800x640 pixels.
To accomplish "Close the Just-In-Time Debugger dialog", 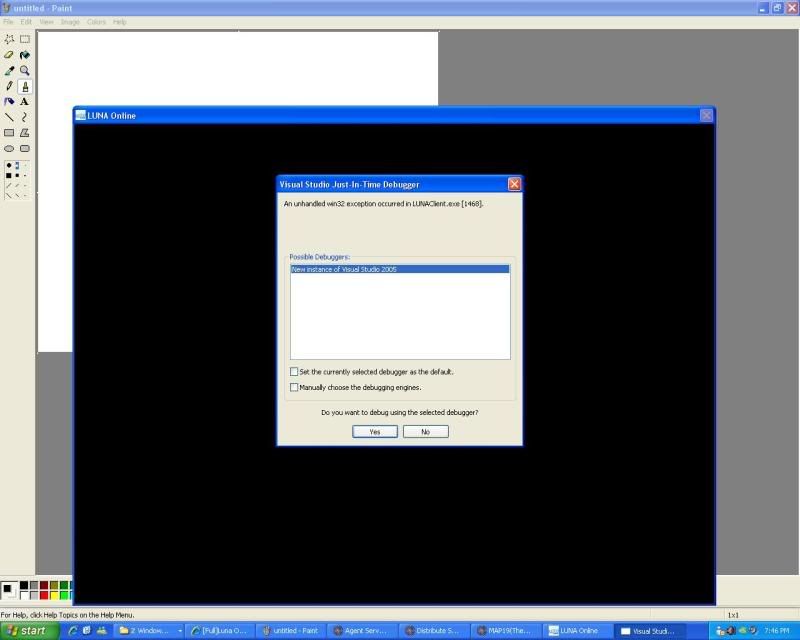I will (514, 184).
